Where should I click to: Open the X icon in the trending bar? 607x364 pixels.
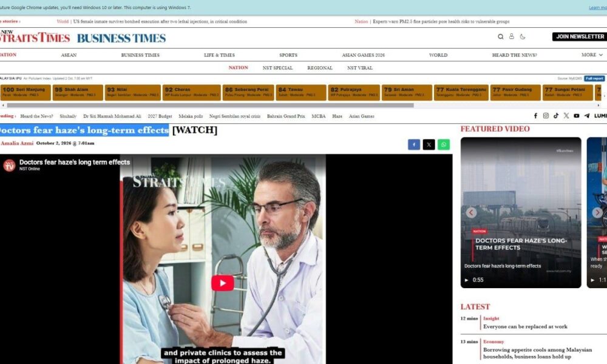[566, 116]
